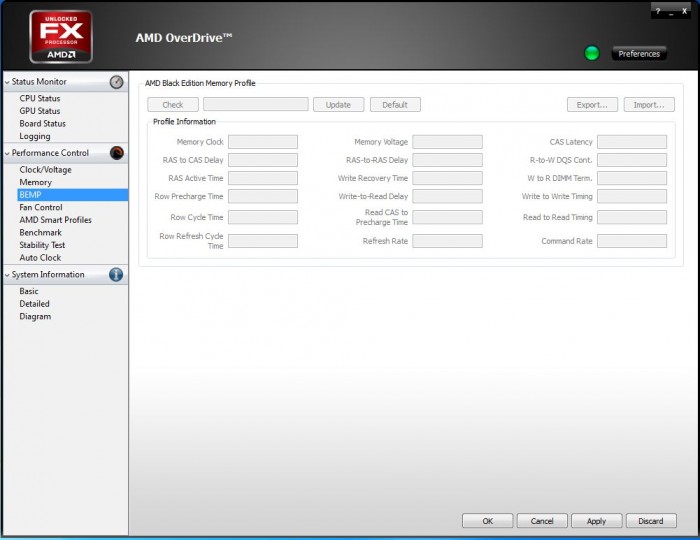Screen dimensions: 700x540
Task: Click the Status Monitor gauge icon
Action: (x=117, y=82)
